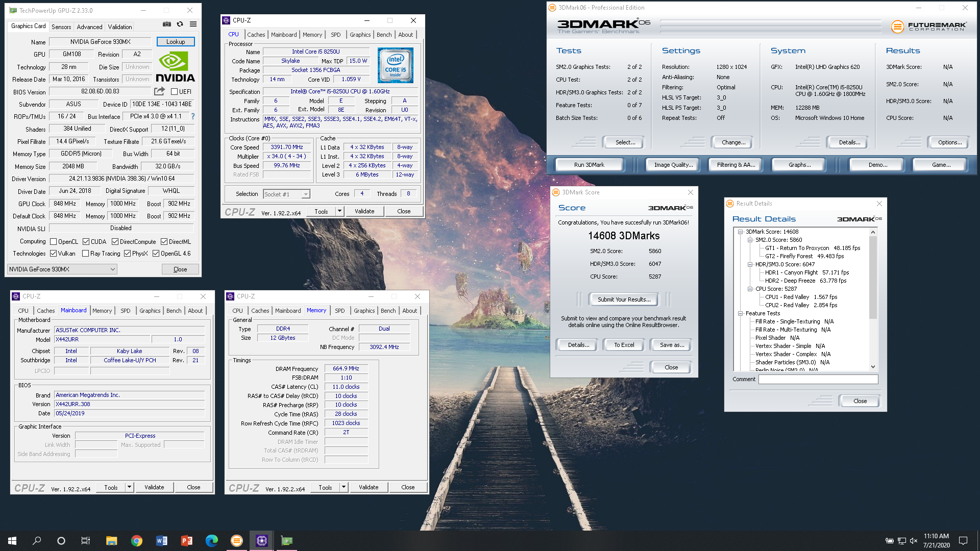980x551 pixels.
Task: Open Microsoft Word from the taskbar
Action: coord(161,541)
